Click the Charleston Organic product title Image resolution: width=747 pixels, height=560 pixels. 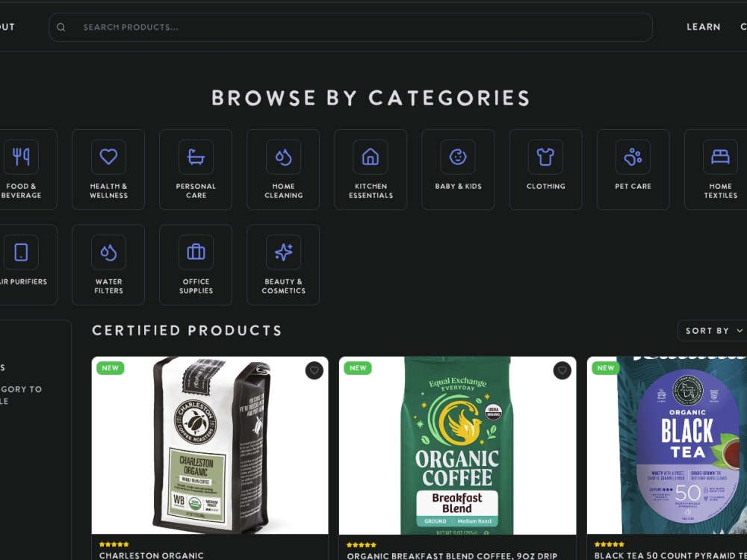click(x=152, y=556)
